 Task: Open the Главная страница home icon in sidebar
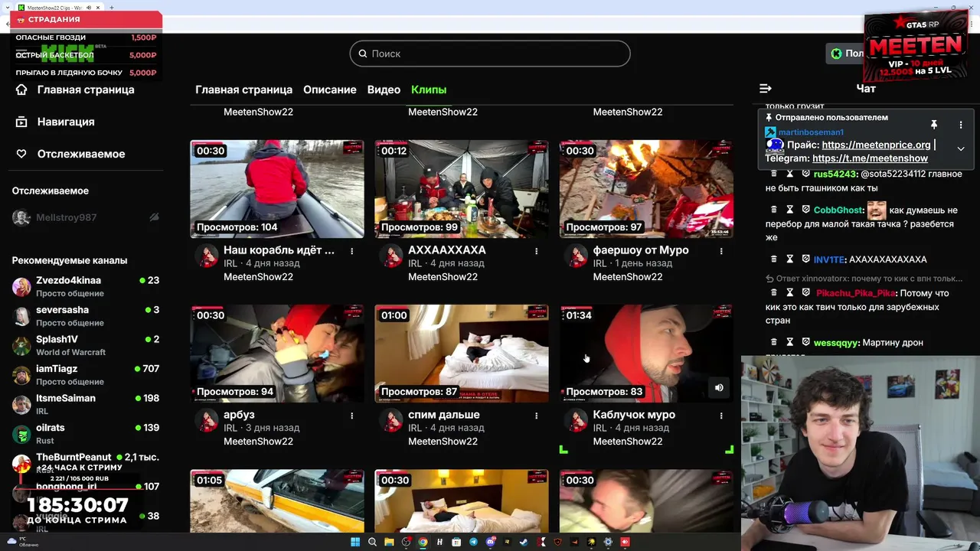click(21, 90)
